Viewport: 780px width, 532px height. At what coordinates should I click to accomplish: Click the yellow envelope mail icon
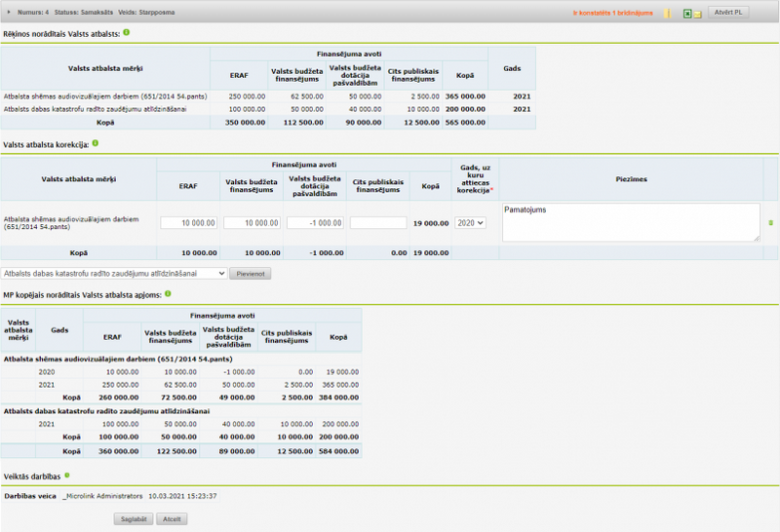[697, 15]
